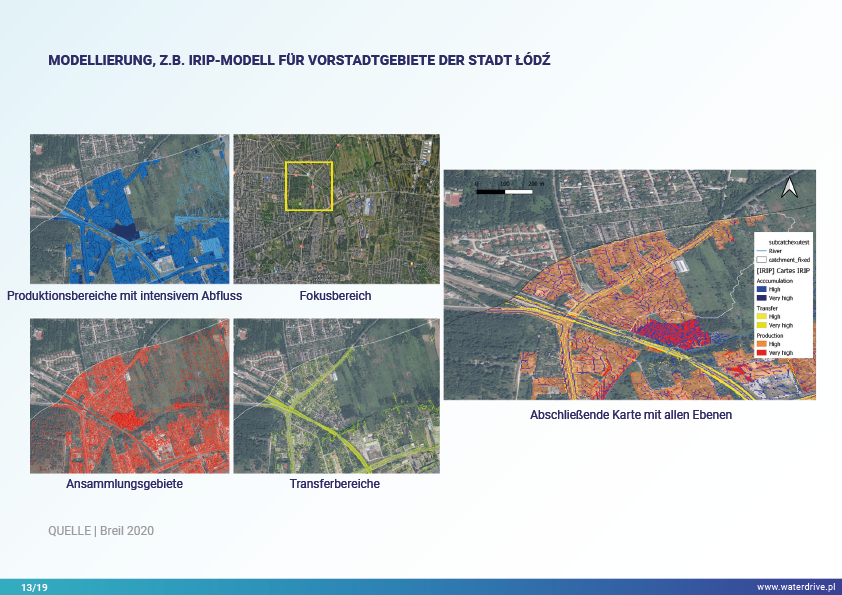Select the red Ansammlungsgebiete map thumbnail

click(x=130, y=395)
